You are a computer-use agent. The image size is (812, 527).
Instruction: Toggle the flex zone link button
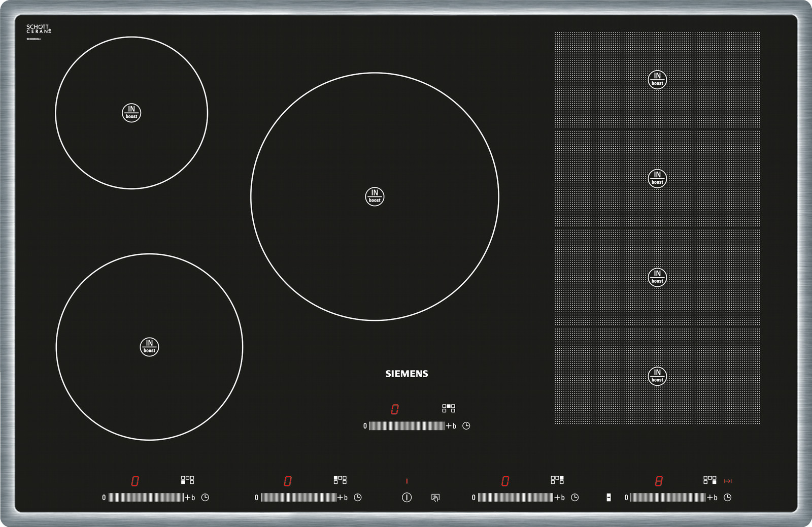(x=608, y=498)
